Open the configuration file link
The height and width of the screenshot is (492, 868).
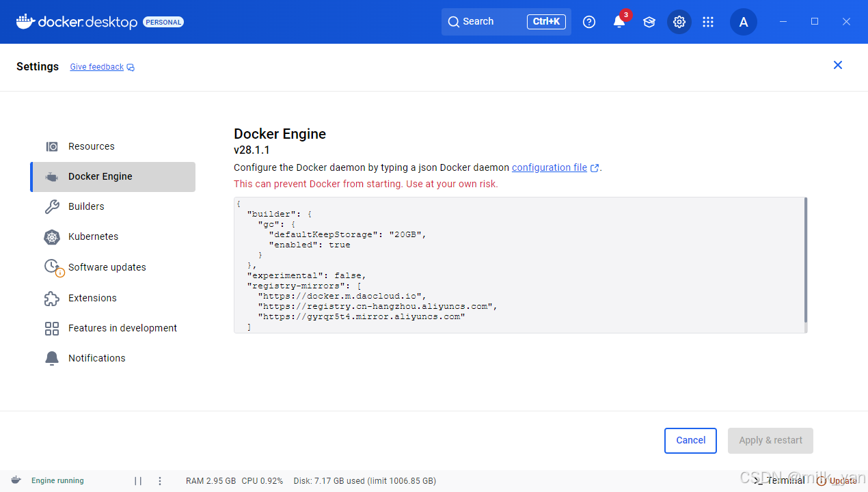click(x=550, y=167)
